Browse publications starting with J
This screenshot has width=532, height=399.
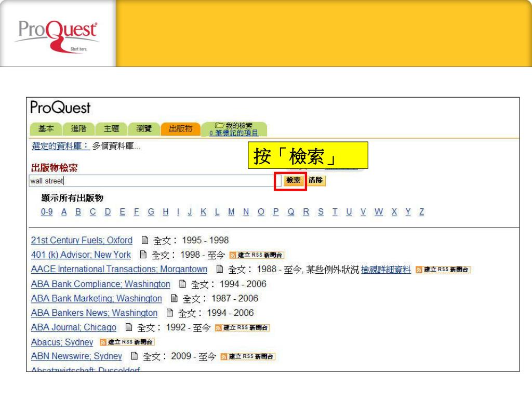click(x=190, y=212)
